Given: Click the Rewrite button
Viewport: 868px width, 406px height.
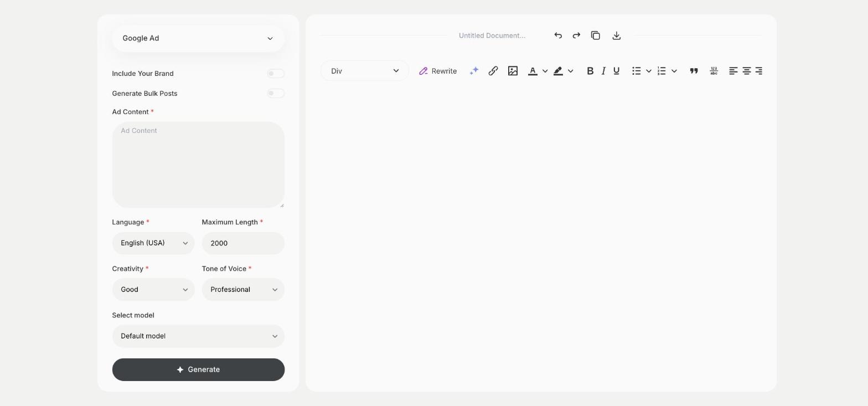Looking at the screenshot, I should [438, 71].
